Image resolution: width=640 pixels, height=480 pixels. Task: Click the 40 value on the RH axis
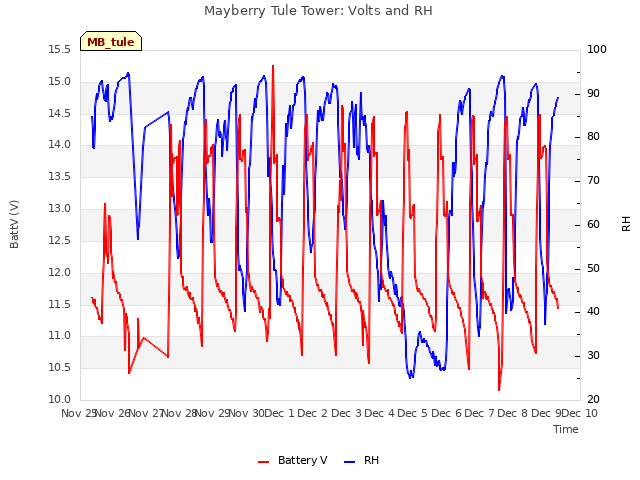click(593, 312)
